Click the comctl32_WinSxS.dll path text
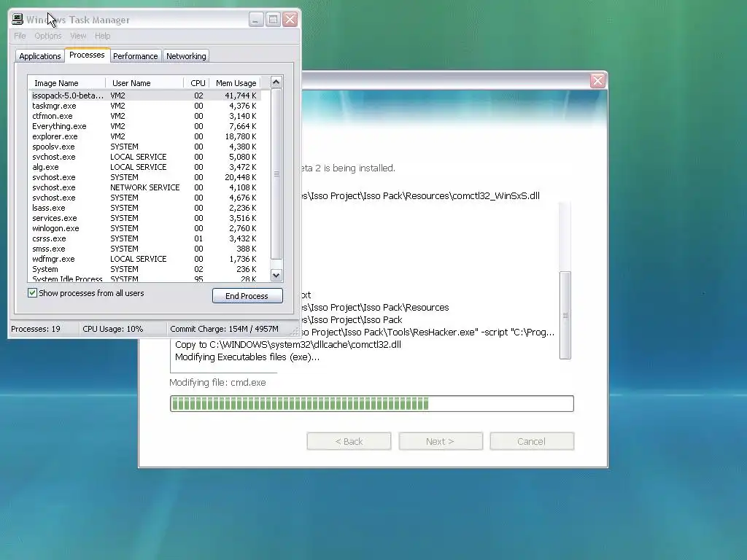This screenshot has width=747, height=560. [421, 195]
